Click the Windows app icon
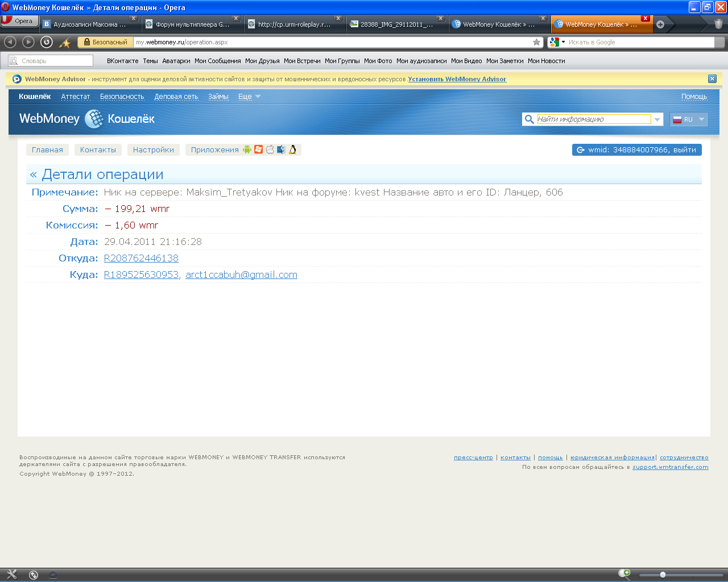 point(258,149)
